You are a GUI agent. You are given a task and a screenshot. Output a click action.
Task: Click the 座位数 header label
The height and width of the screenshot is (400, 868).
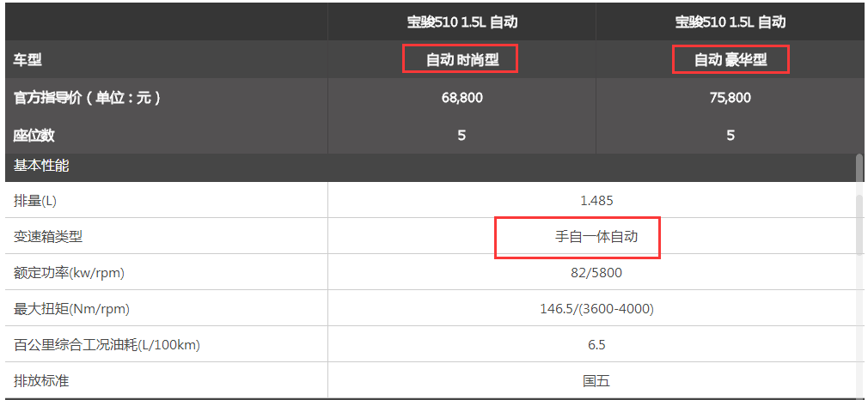34,136
